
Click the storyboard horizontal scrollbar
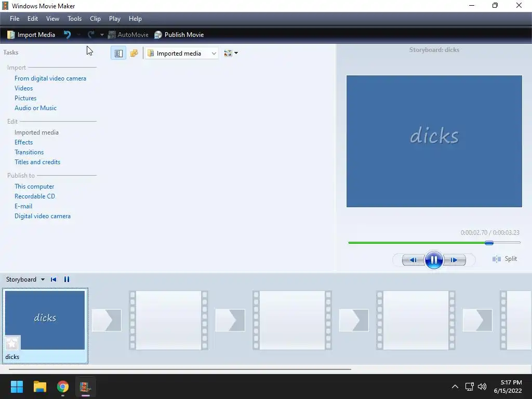(x=180, y=369)
